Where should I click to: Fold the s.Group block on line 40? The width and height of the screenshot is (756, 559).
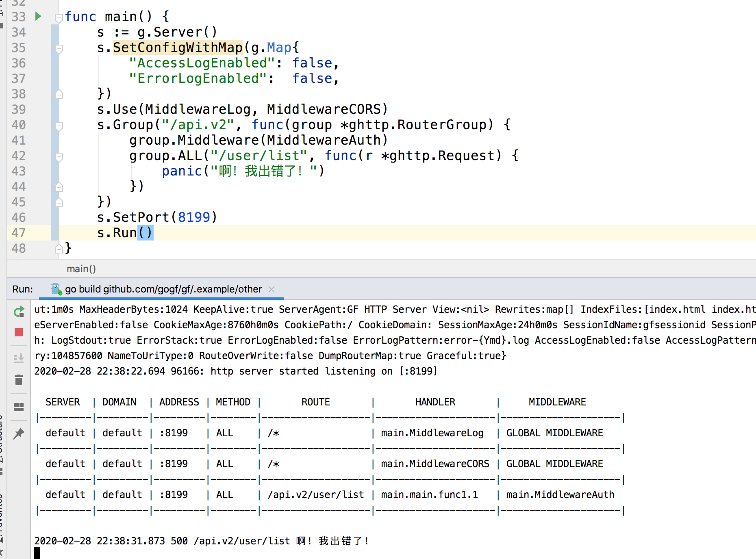(59, 126)
